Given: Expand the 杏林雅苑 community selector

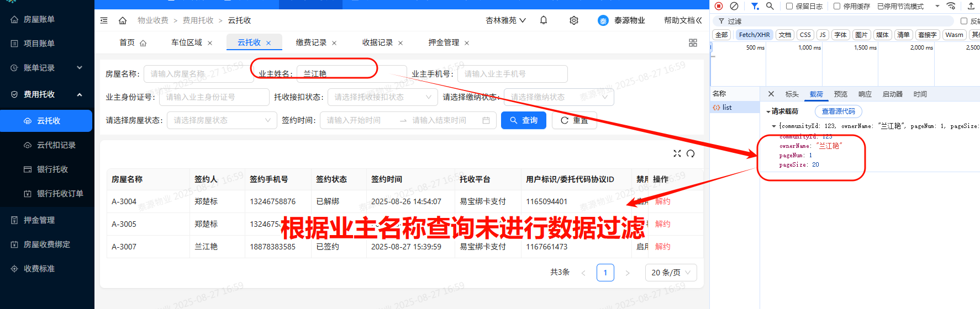Looking at the screenshot, I should (x=505, y=20).
